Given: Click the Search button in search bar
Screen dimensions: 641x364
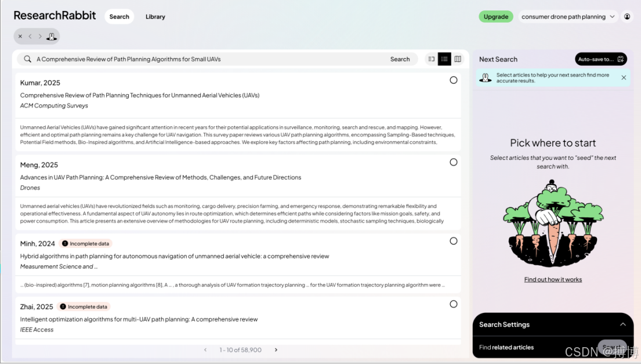Looking at the screenshot, I should click(x=400, y=59).
